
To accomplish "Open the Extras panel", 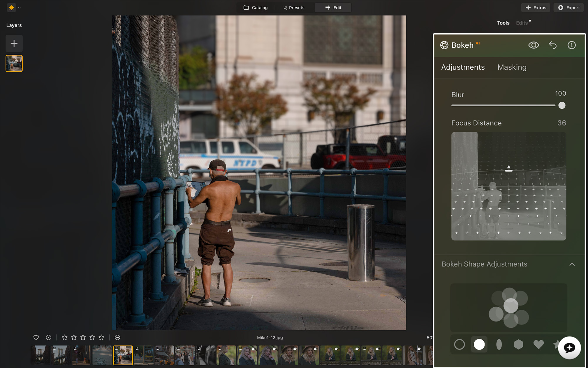I will (535, 8).
